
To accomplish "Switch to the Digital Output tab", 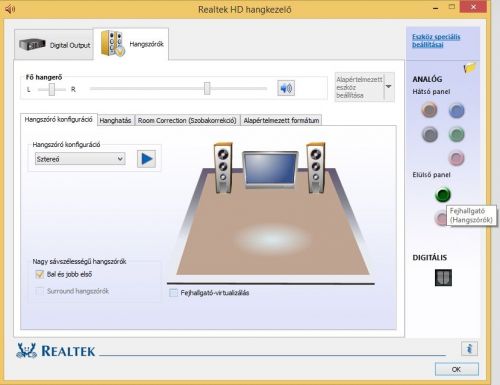I will 54,45.
